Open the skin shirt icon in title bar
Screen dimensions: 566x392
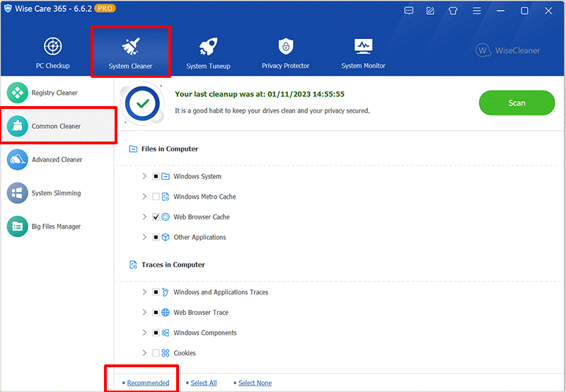(453, 11)
